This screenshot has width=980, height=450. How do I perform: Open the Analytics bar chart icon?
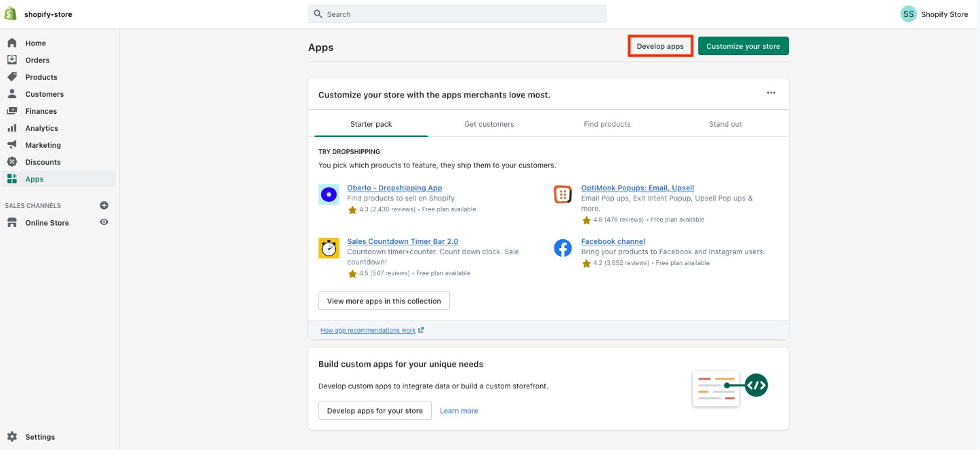point(12,128)
